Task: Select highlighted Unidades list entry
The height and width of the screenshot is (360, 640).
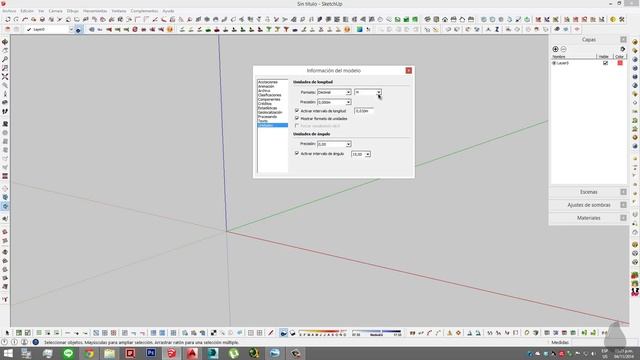Action: 272,125
